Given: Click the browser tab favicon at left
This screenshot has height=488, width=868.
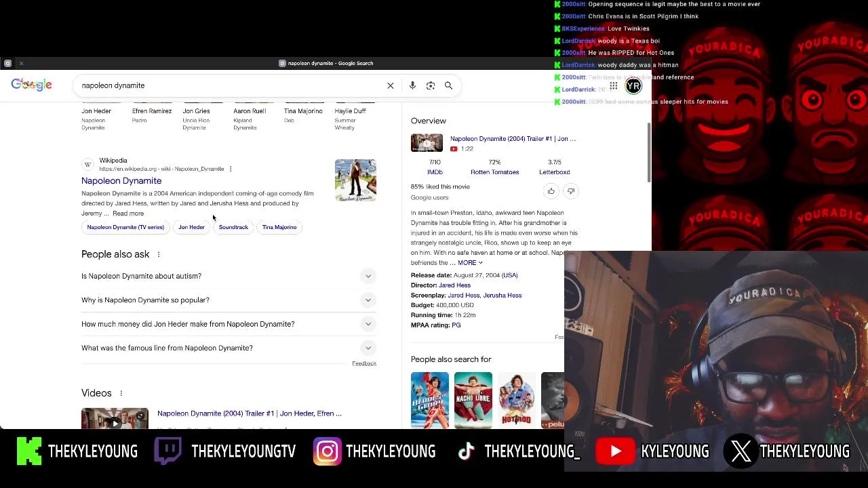Looking at the screenshot, I should click(x=7, y=63).
